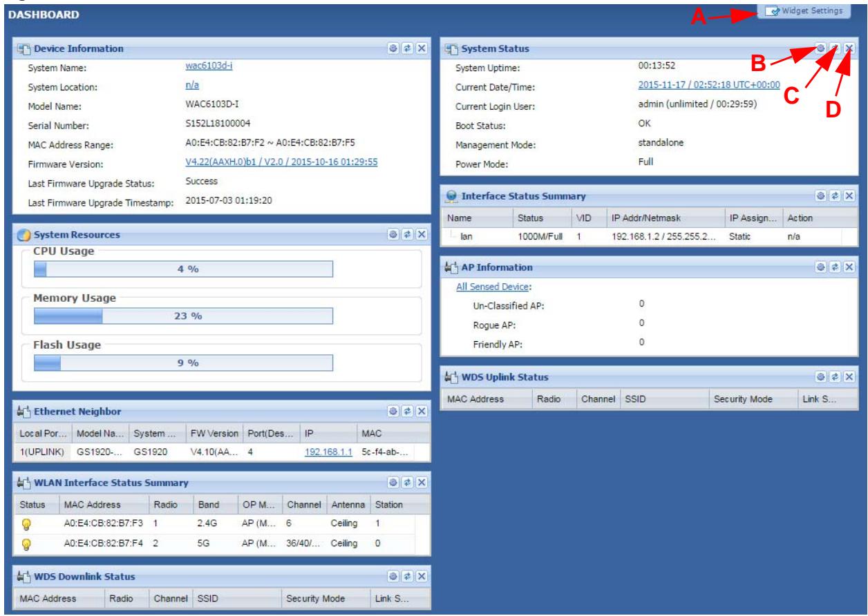This screenshot has width=868, height=616.
Task: Close the WLAN Interface Status Summary widget
Action: (x=422, y=482)
